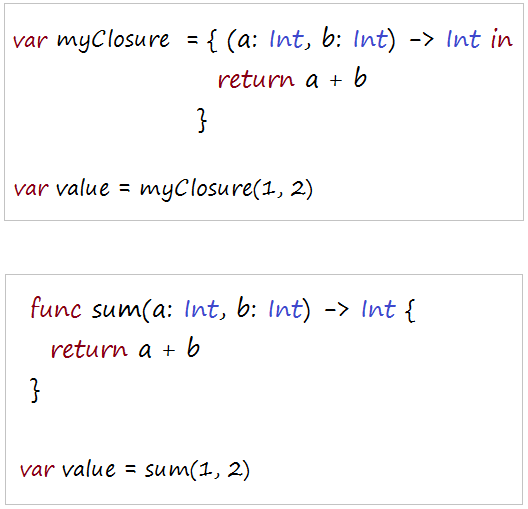Click 'value' in the closure call line
Viewport: 528px width, 509px height.
coord(83,188)
